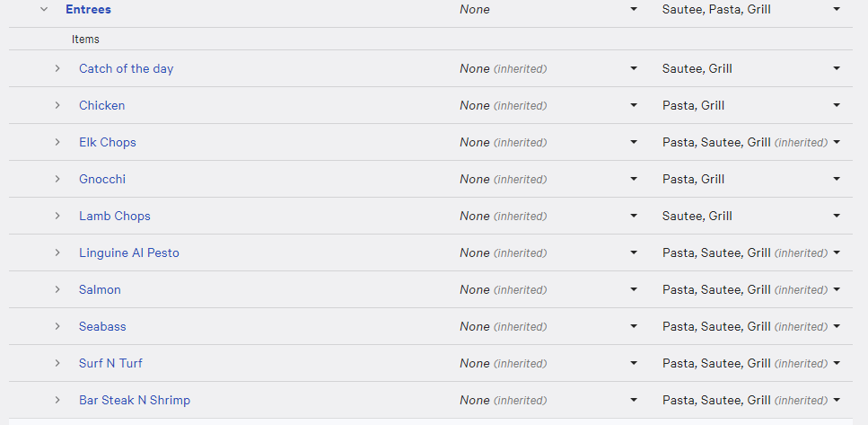Image resolution: width=868 pixels, height=425 pixels.
Task: Open the Entrees link
Action: tap(88, 9)
